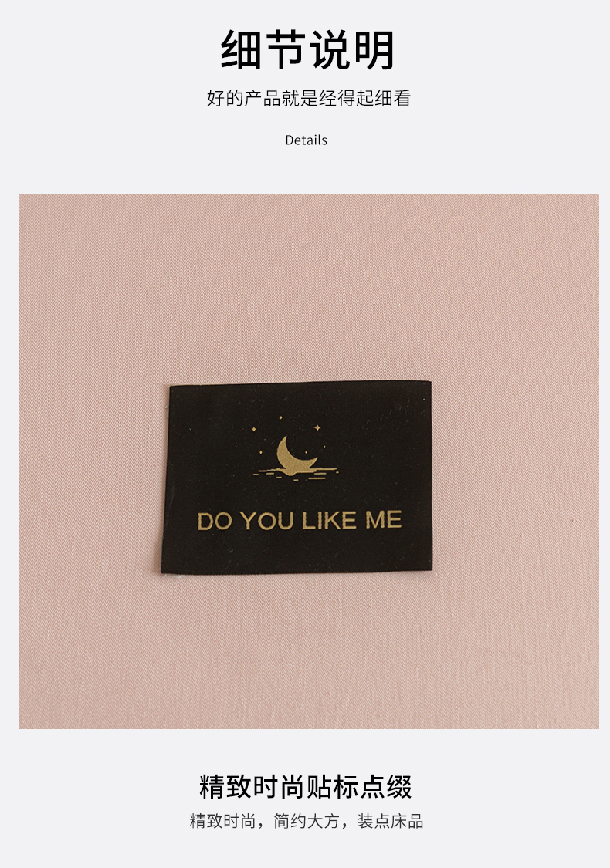Viewport: 610px width, 868px height.
Task: Open the black fabric label patch image
Action: tap(297, 477)
